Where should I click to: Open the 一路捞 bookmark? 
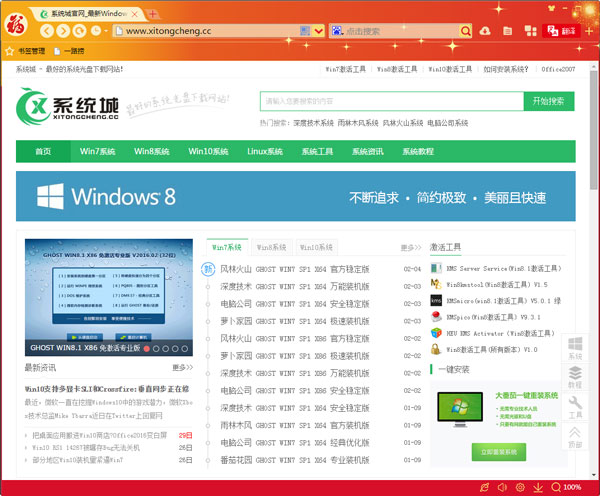coord(69,51)
